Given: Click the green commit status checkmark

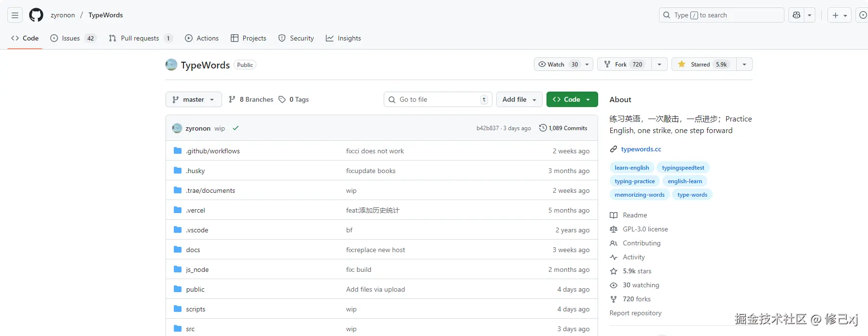Looking at the screenshot, I should [236, 128].
